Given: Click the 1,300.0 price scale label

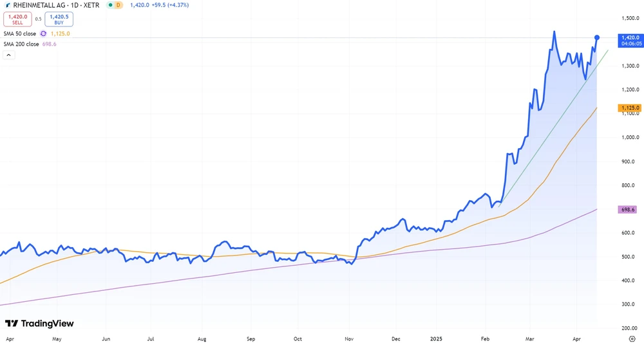Looking at the screenshot, I should [630, 66].
